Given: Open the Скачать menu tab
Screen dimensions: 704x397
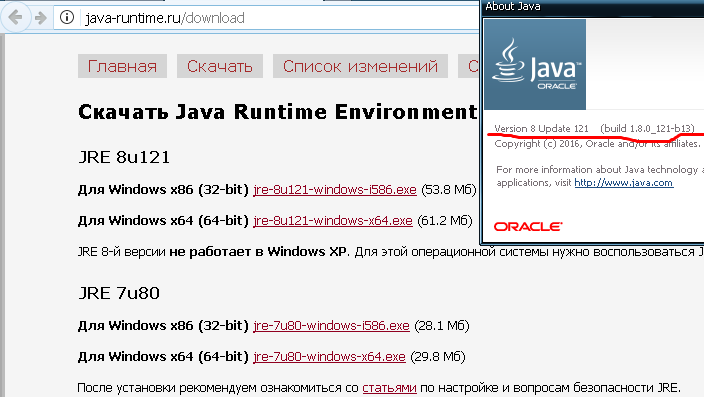Looking at the screenshot, I should [220, 66].
